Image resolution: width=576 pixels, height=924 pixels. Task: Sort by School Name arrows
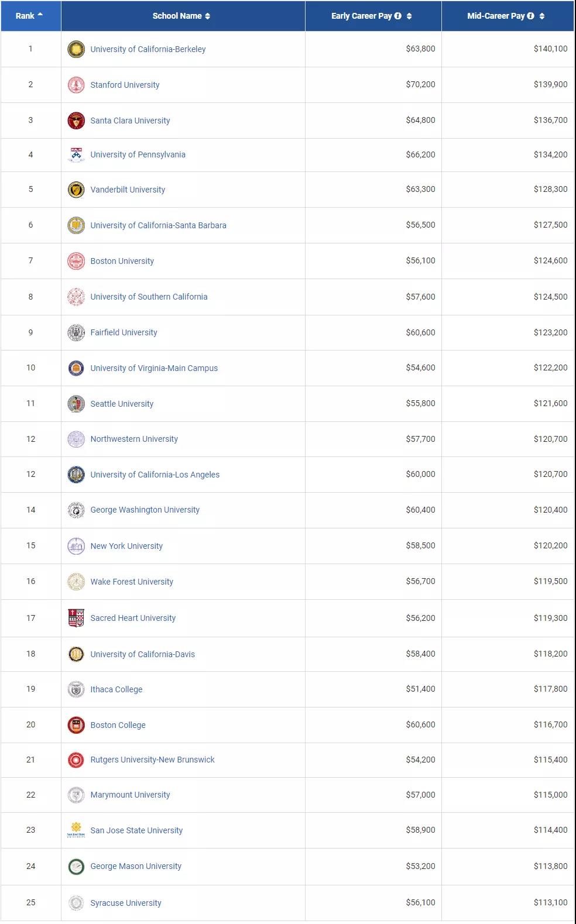[207, 16]
